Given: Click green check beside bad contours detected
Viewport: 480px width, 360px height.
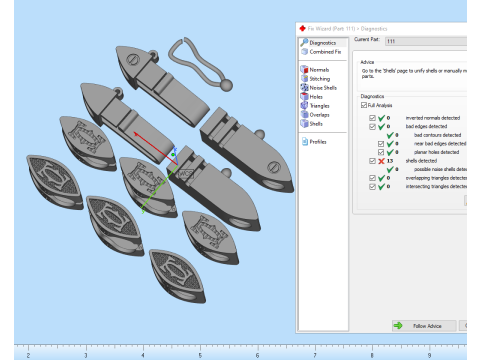Looking at the screenshot, I should coord(390,135).
